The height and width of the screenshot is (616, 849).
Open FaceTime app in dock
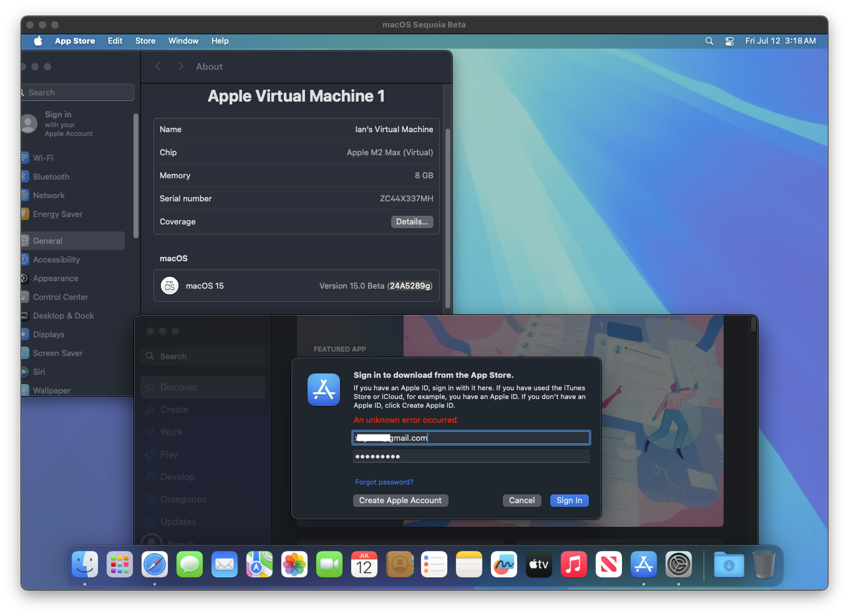click(x=329, y=565)
